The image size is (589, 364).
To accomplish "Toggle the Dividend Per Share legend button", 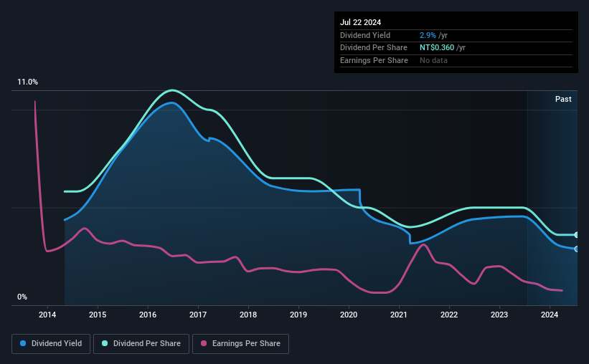I will (141, 344).
